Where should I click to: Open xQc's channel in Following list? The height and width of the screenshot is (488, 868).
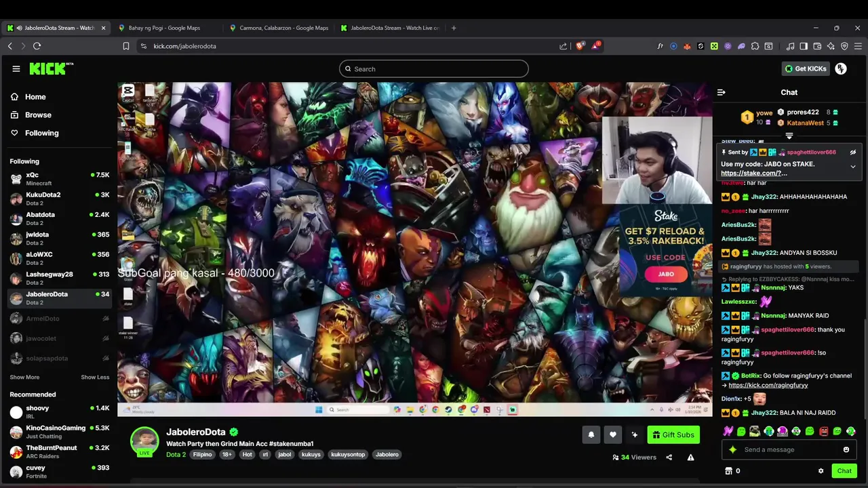point(59,179)
